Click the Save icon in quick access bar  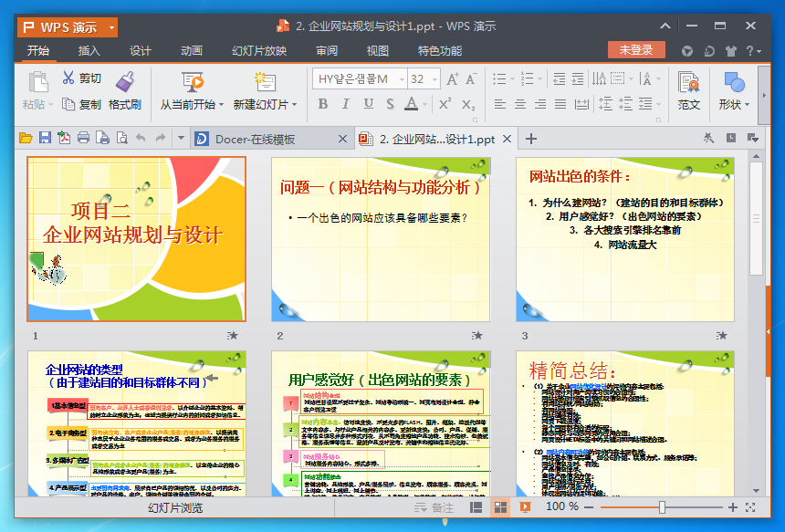44,139
